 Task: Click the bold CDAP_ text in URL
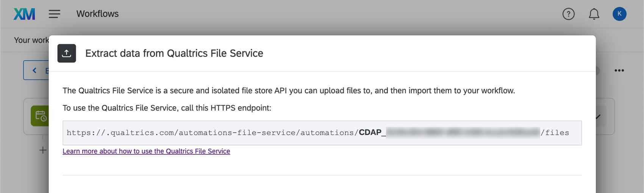[372, 132]
